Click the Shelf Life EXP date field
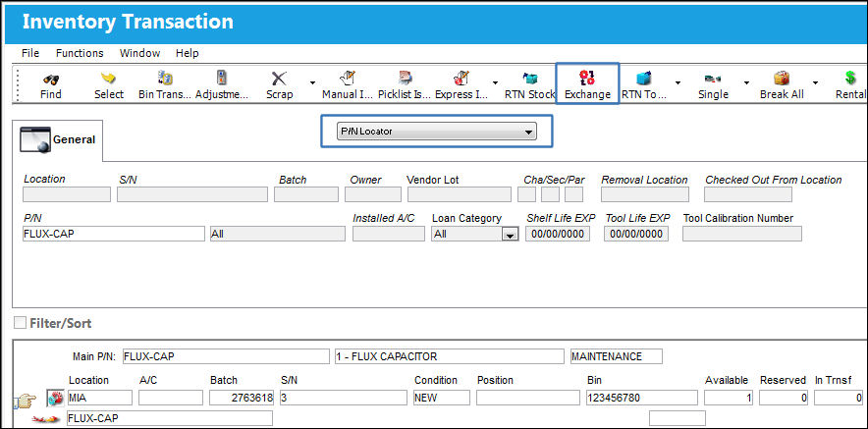Screen dimensions: 868x429 (x=558, y=235)
